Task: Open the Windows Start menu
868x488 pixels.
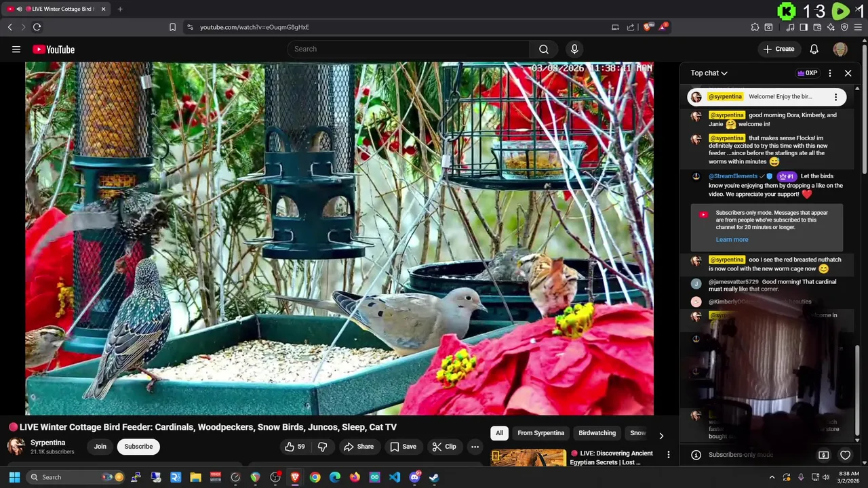Action: tap(14, 477)
